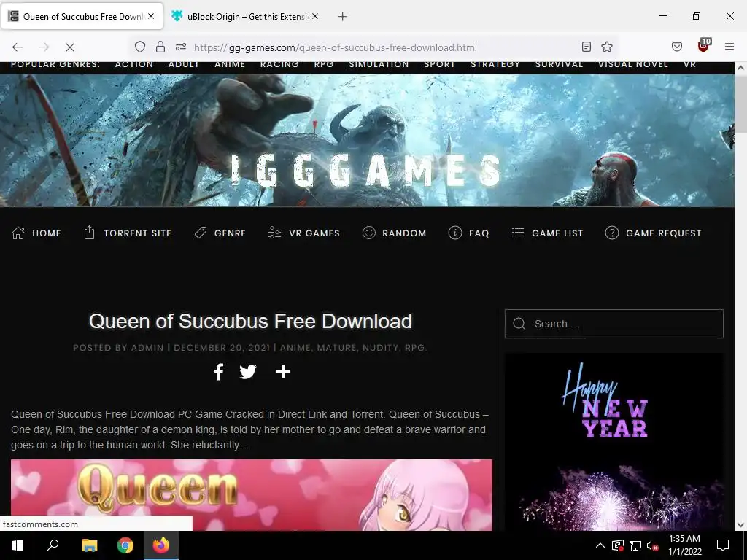Browse the ACTION genre

coord(134,64)
